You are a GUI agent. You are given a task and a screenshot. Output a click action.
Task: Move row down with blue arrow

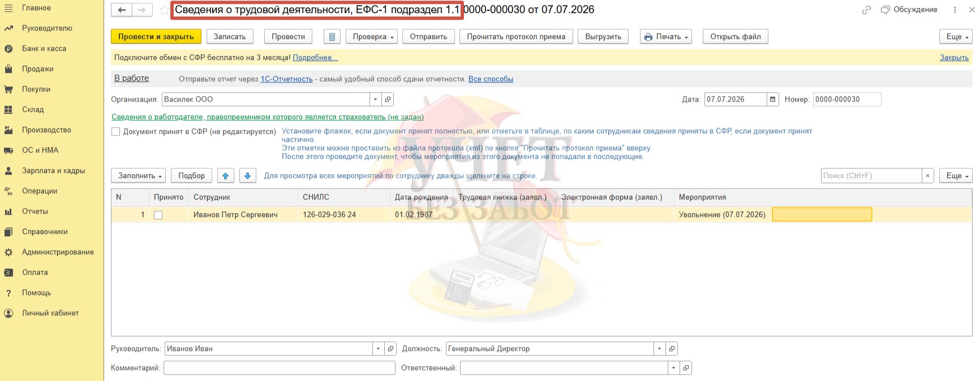click(x=248, y=176)
